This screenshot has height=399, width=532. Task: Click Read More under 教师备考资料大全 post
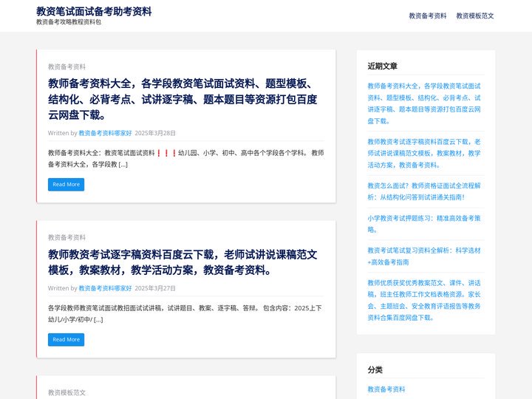(66, 184)
